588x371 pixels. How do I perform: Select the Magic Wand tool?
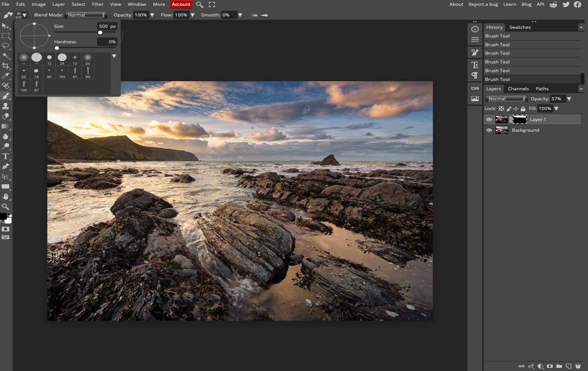click(6, 56)
